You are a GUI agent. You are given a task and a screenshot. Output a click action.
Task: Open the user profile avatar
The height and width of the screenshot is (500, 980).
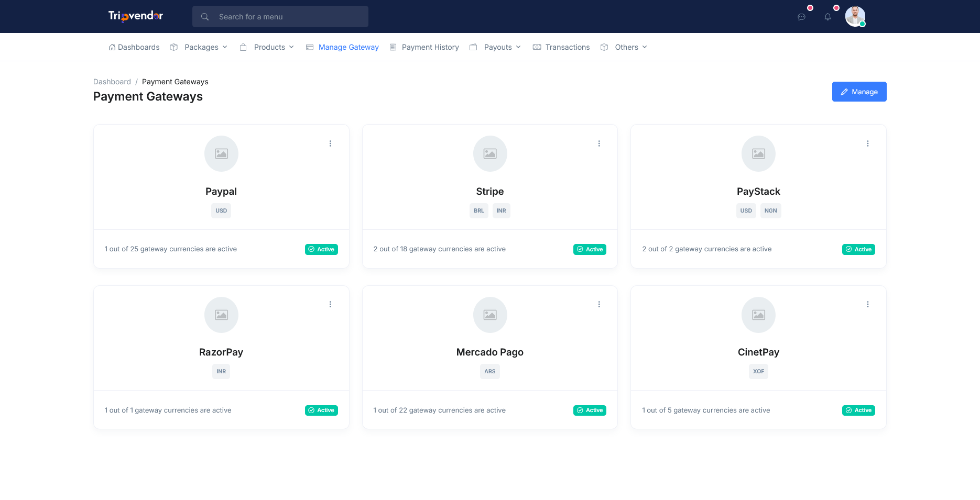click(x=855, y=16)
